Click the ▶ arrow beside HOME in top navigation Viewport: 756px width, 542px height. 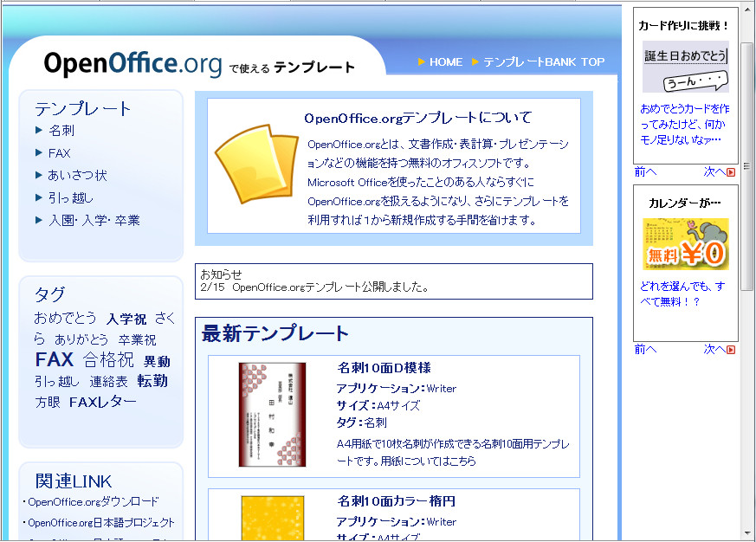click(422, 62)
